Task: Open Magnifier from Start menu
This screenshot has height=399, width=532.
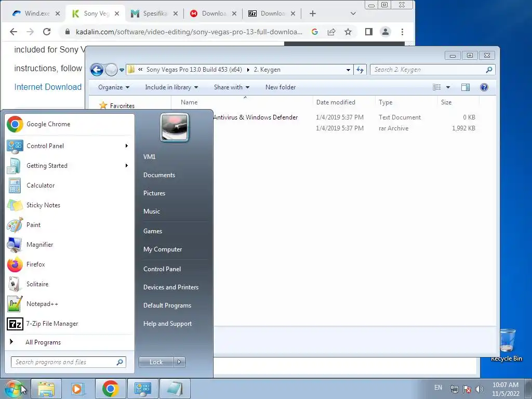Action: tap(70, 244)
